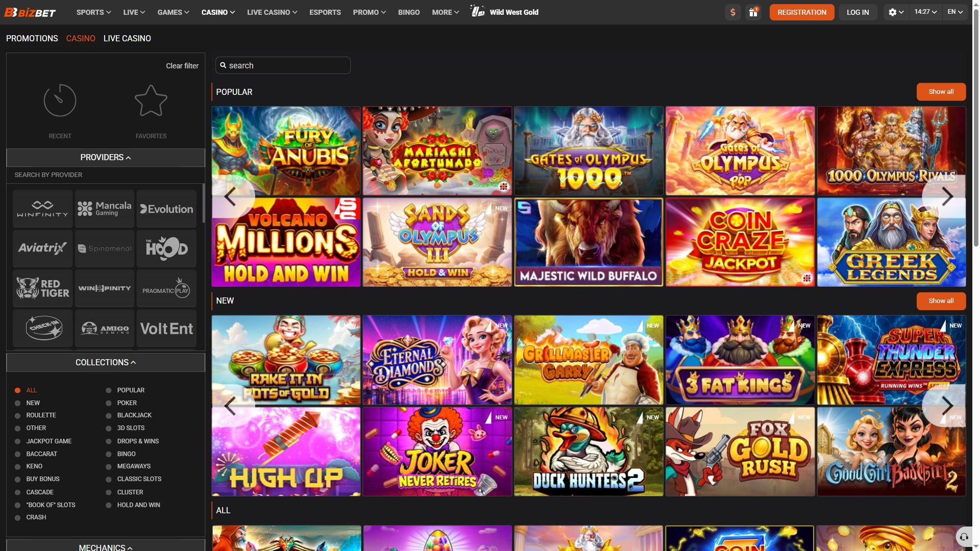Select the Hood provider logo
980x551 pixels.
coord(166,248)
